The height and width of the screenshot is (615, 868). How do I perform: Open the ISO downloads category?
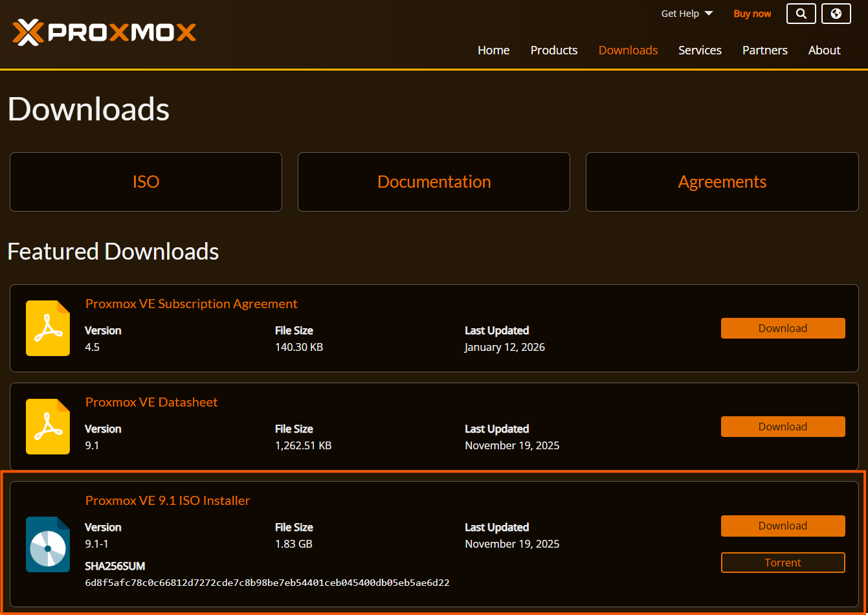click(x=146, y=182)
